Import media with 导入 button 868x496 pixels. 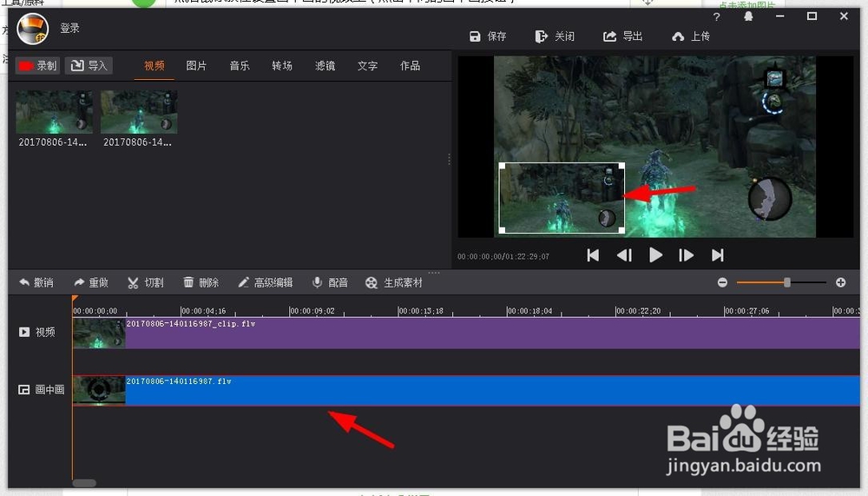(89, 66)
